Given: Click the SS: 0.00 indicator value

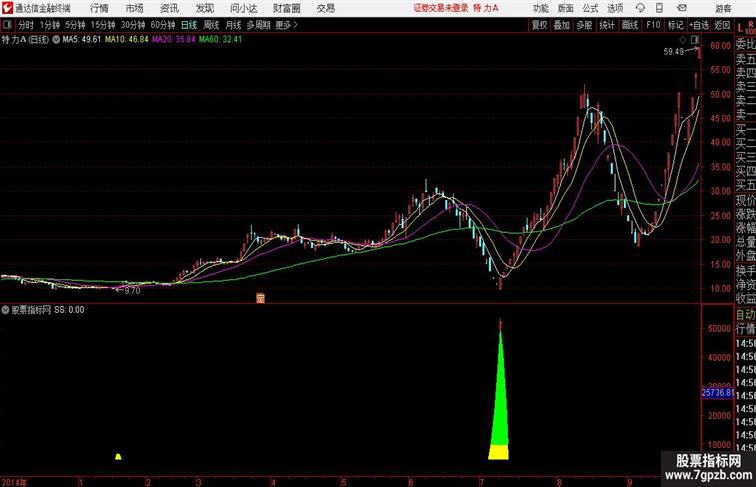Looking at the screenshot, I should click(69, 310).
